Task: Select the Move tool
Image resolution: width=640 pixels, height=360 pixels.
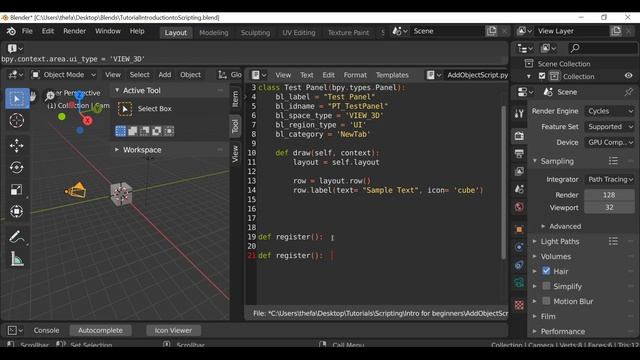Action: [17, 145]
